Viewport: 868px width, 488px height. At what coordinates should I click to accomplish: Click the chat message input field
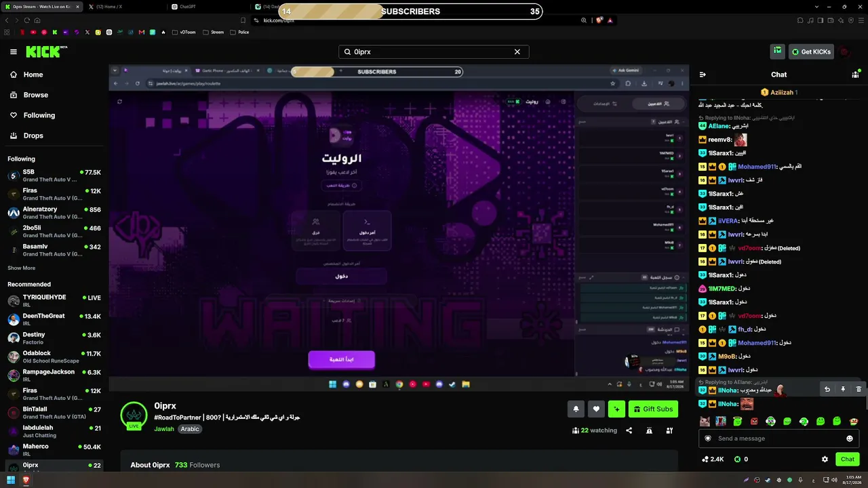click(778, 439)
